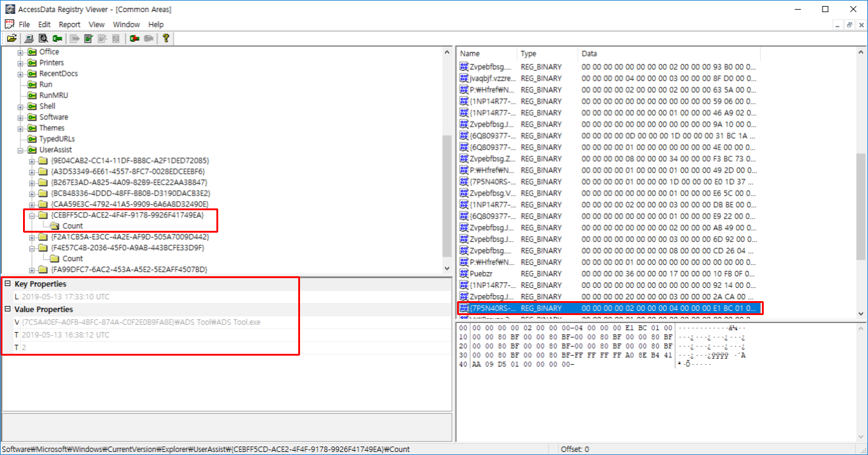Minimize the inner Common Areas child window

point(838,25)
